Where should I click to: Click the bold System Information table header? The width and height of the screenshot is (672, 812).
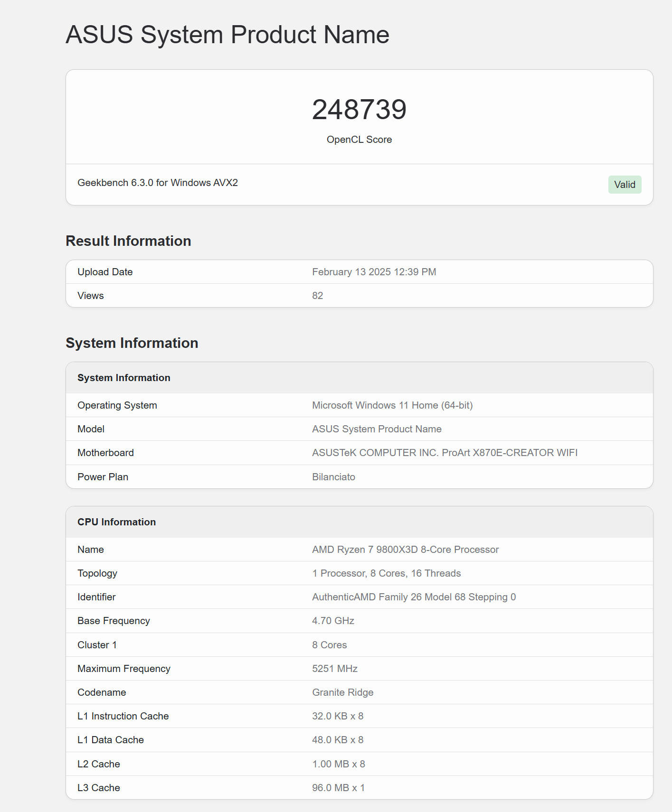click(x=123, y=378)
